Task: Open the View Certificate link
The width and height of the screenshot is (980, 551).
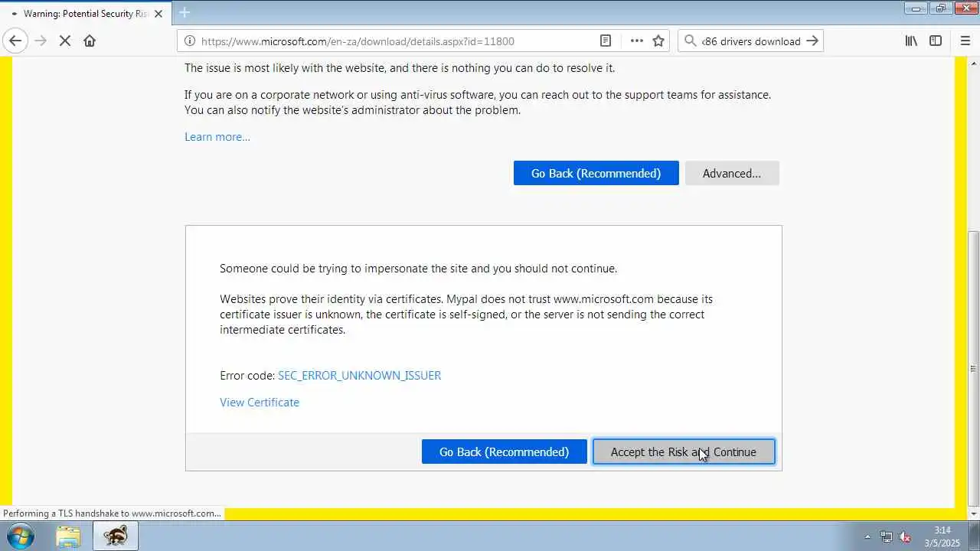Action: [260, 403]
